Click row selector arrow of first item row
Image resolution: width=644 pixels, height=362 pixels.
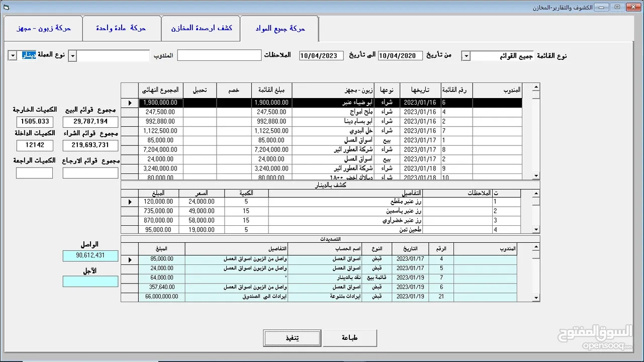pos(130,202)
